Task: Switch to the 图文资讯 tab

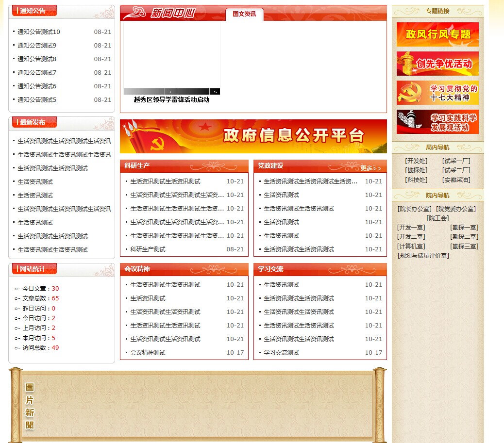Action: 244,14
